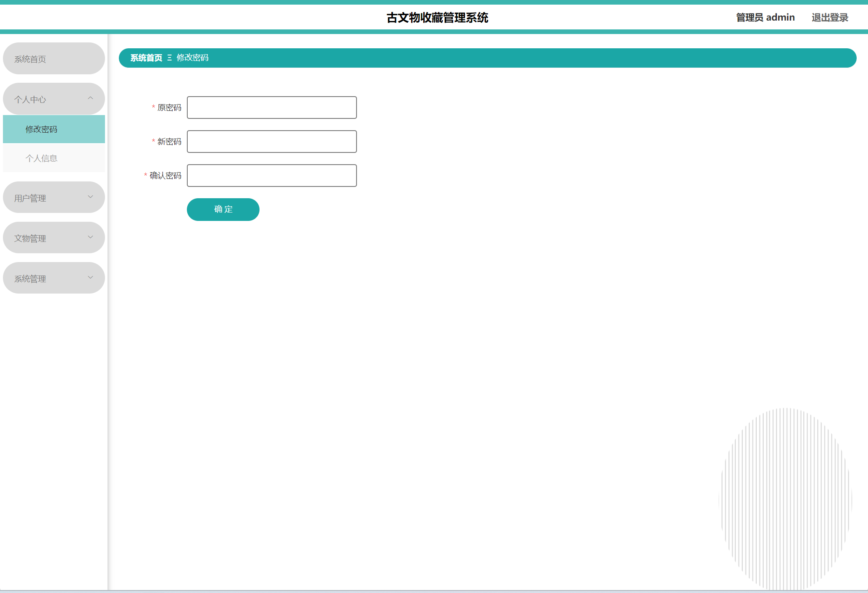Viewport: 868px width, 593px height.
Task: Go to 系统首页 via breadcrumb
Action: [x=146, y=58]
